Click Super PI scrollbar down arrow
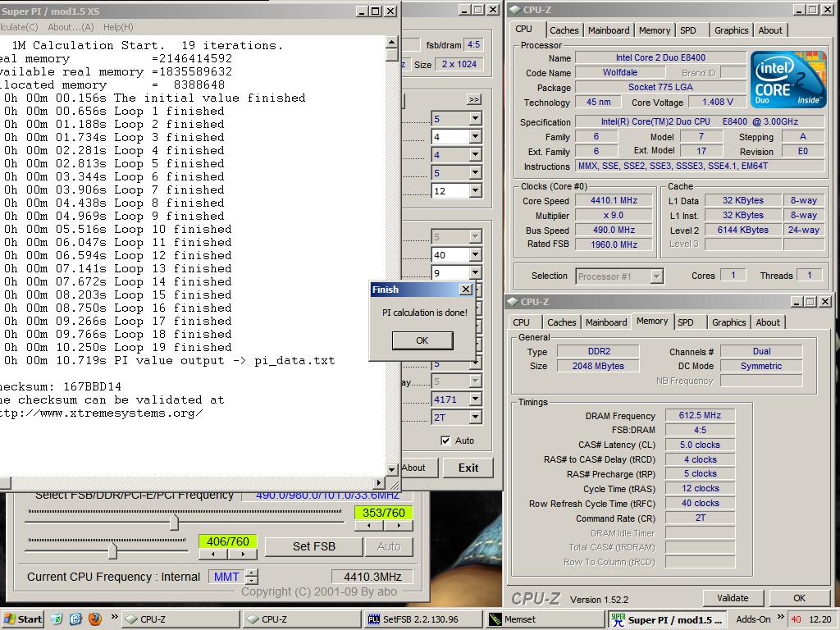This screenshot has height=630, width=840. 391,469
